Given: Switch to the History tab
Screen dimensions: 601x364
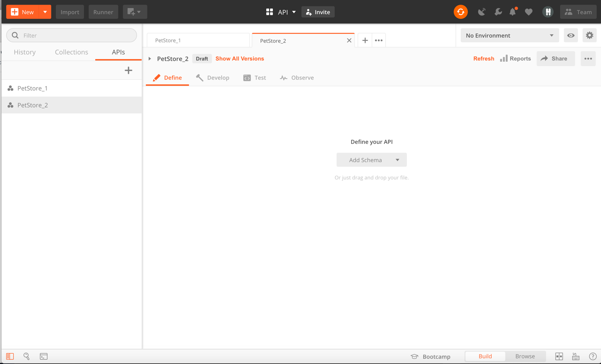Looking at the screenshot, I should (x=25, y=52).
